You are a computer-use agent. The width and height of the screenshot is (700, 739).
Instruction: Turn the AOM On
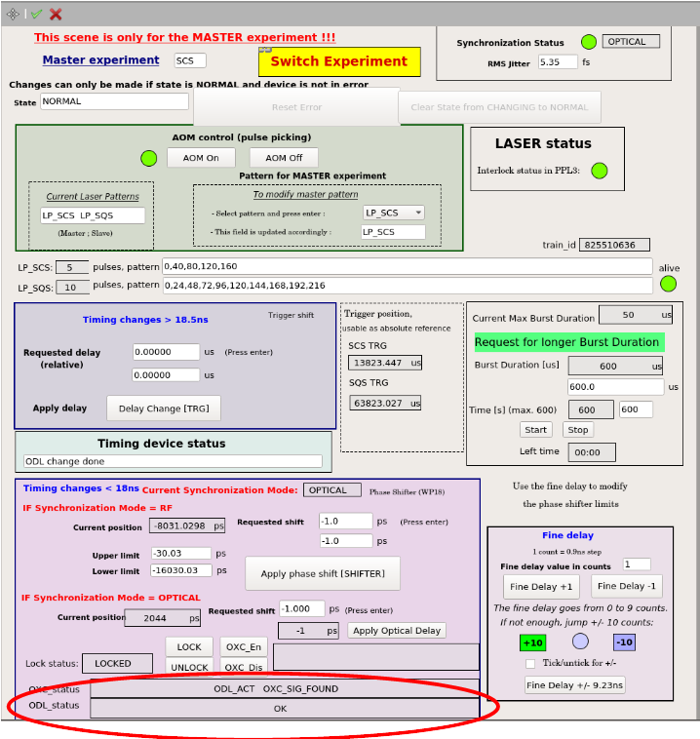201,158
